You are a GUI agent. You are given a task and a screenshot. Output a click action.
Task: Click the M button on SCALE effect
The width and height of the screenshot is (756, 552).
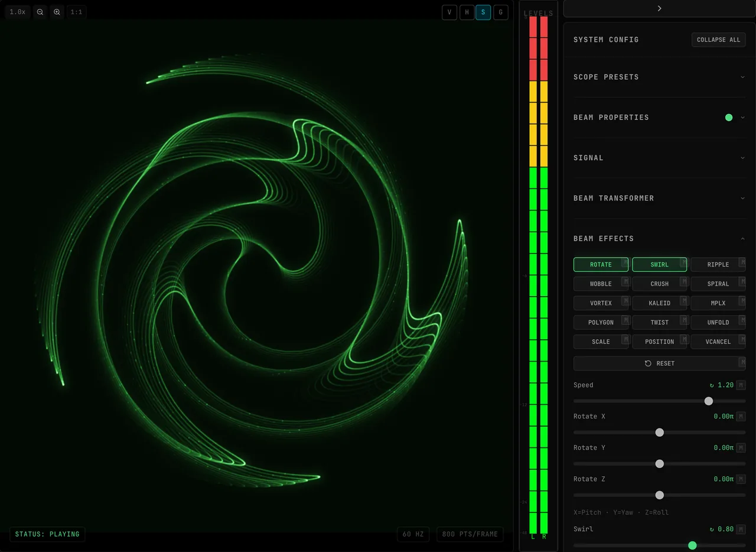[x=625, y=339]
